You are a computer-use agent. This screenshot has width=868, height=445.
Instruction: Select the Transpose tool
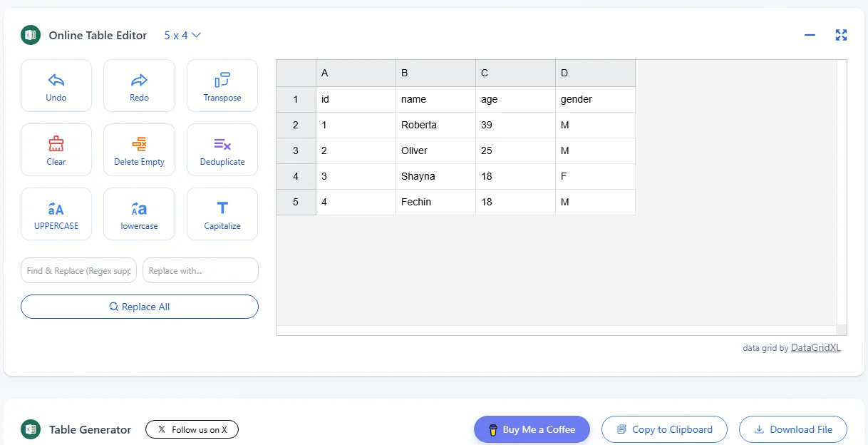pos(222,85)
